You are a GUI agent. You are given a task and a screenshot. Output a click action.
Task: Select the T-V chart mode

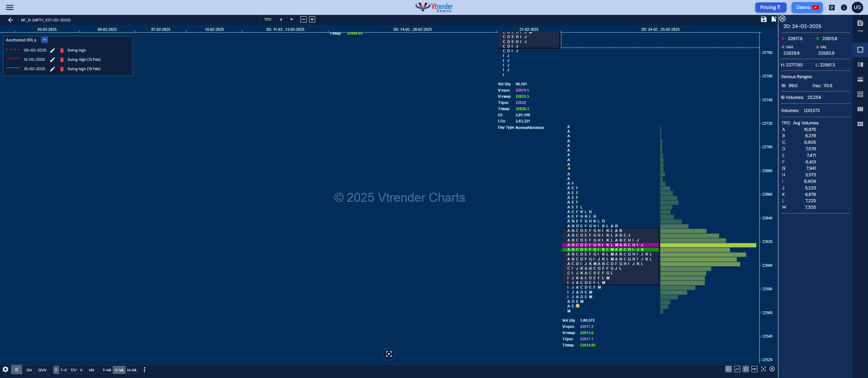tap(64, 370)
